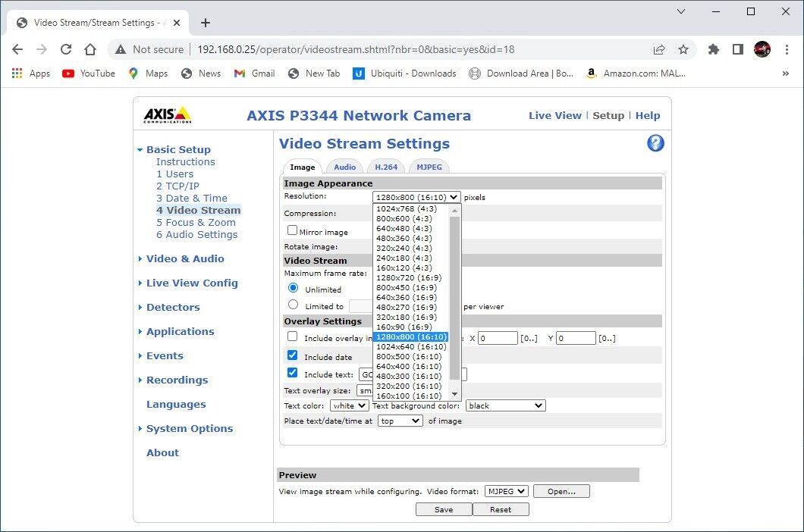Click the overlay Y position field

pyautogui.click(x=576, y=338)
